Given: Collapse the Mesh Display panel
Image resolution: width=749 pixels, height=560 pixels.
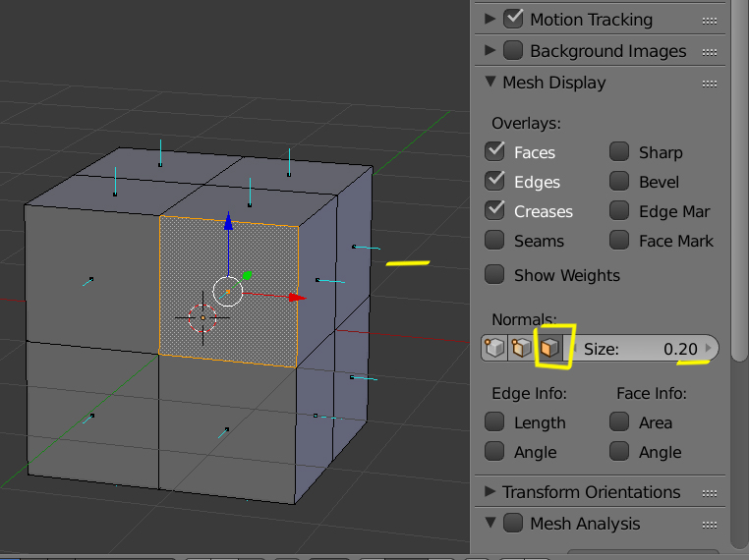Looking at the screenshot, I should point(490,82).
